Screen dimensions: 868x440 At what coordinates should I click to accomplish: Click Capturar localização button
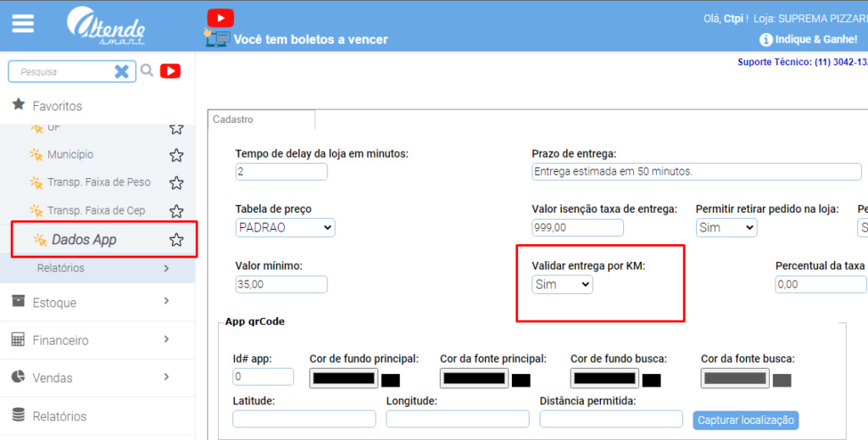pyautogui.click(x=746, y=420)
